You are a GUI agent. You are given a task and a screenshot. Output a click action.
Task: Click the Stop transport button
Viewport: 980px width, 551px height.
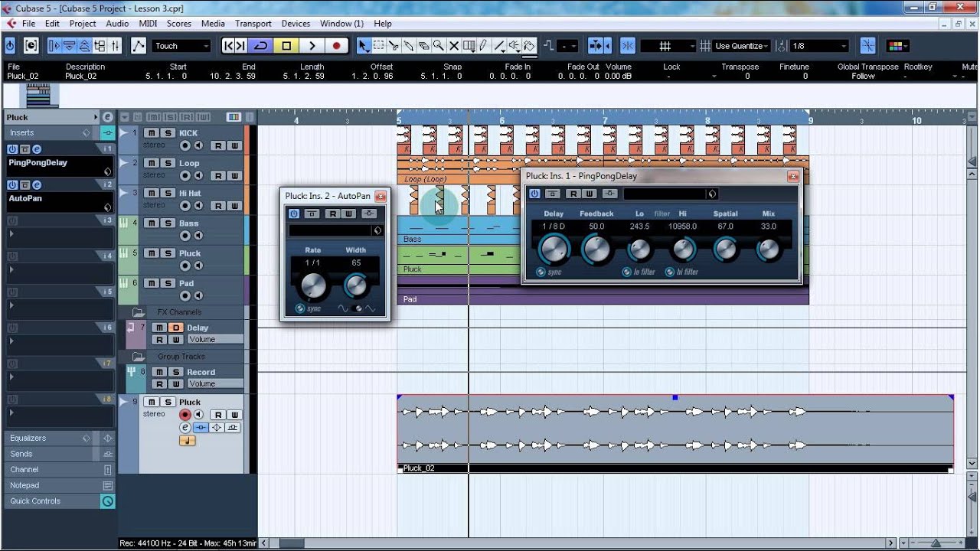click(286, 46)
